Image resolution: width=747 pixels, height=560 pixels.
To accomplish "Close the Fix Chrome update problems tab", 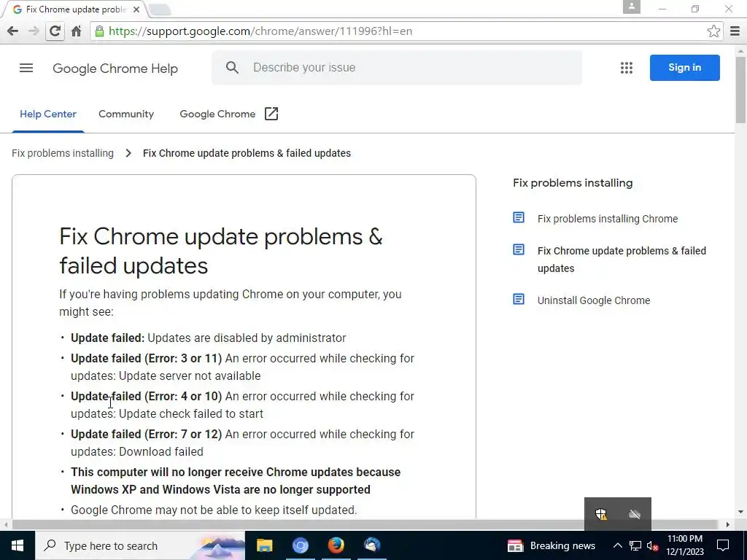I will pos(136,9).
